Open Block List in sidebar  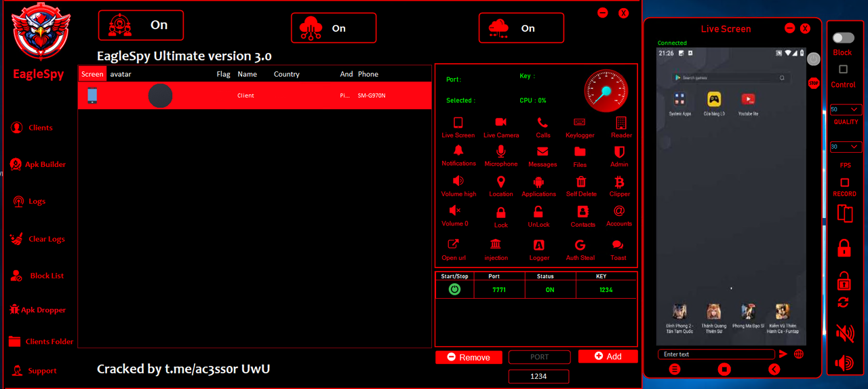tap(37, 276)
